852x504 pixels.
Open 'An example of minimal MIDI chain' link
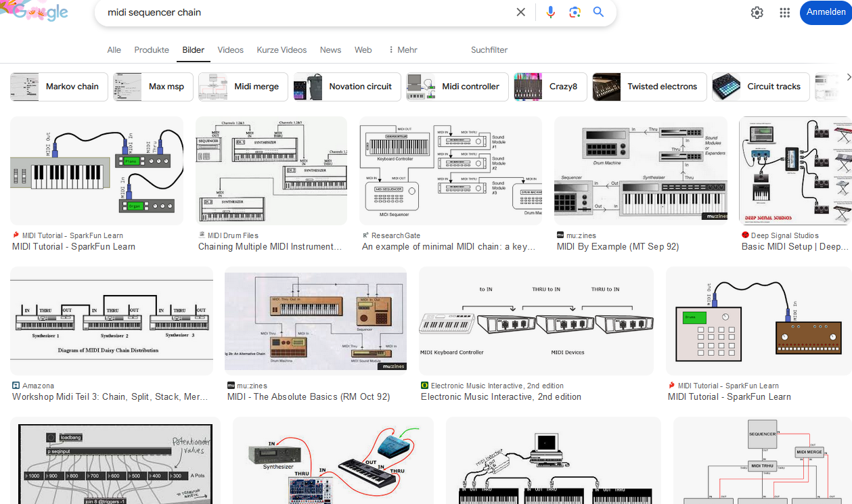[449, 247]
